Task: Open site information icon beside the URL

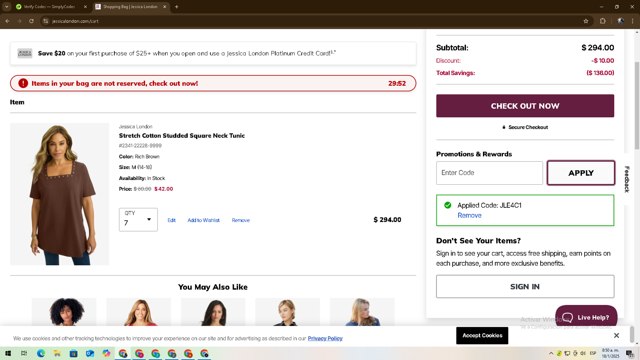Action: click(x=46, y=21)
